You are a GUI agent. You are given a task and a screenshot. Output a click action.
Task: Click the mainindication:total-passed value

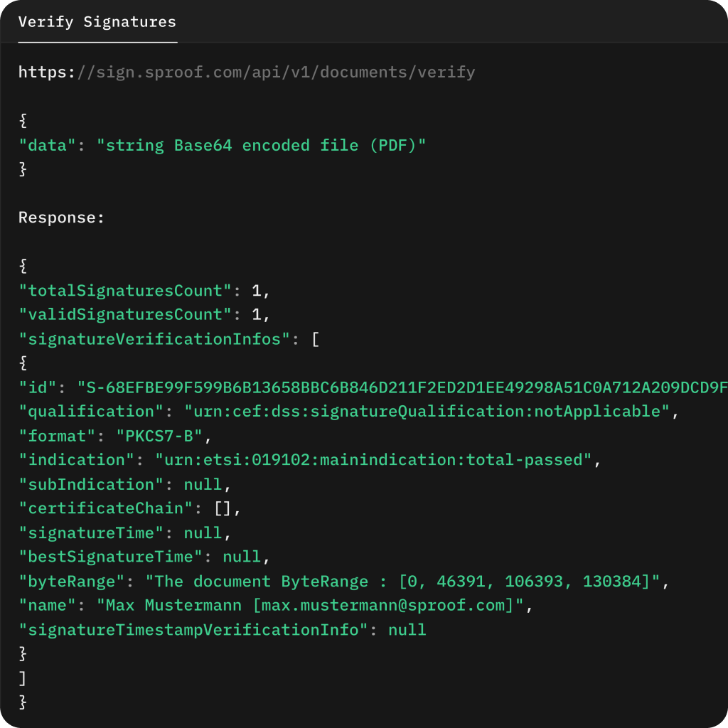(373, 460)
